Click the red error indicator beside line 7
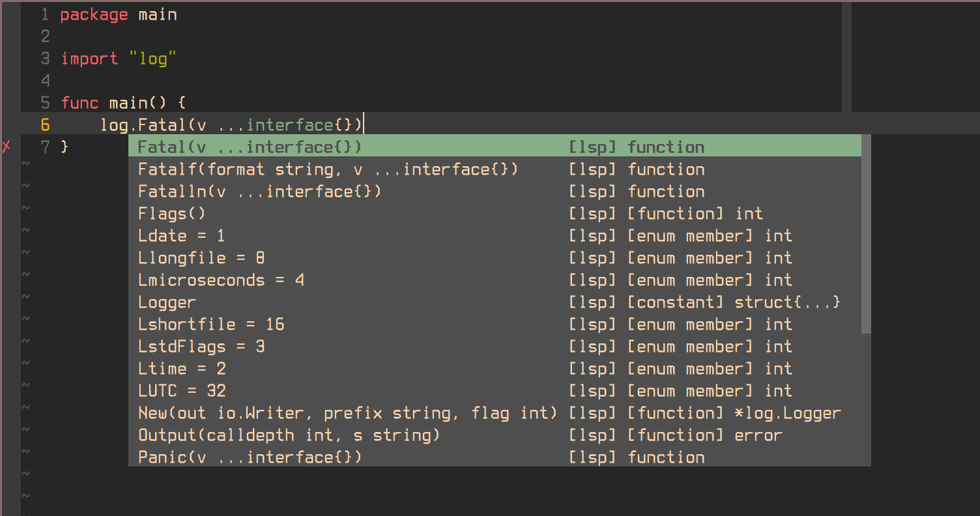Image resolution: width=980 pixels, height=516 pixels. pyautogui.click(x=7, y=147)
